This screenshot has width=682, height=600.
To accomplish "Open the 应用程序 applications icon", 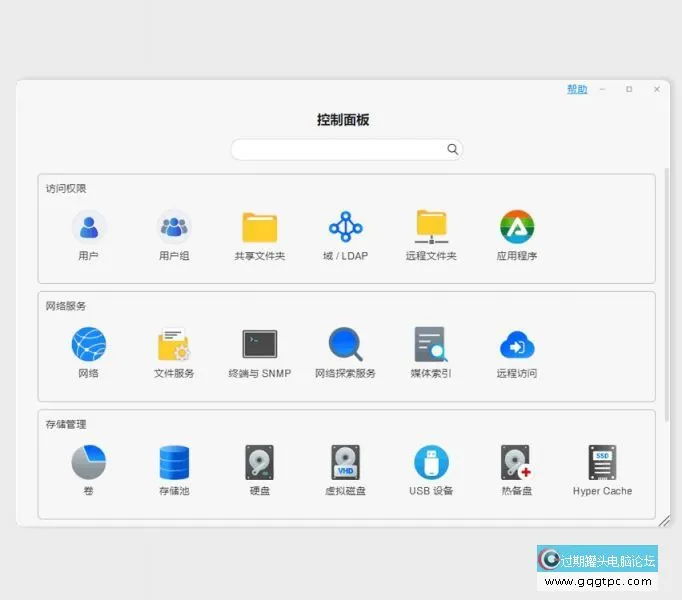I will 517,227.
